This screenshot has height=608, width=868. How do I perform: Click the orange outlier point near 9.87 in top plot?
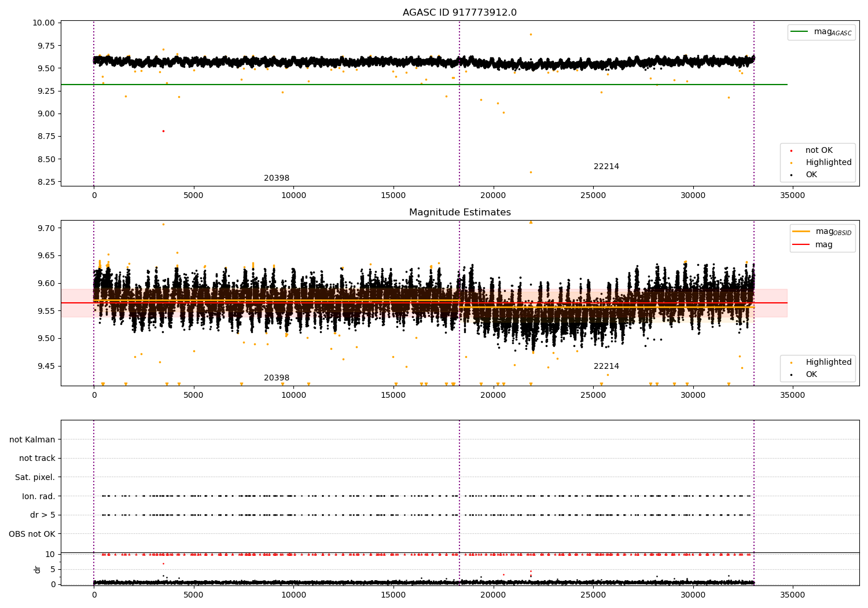tap(531, 34)
